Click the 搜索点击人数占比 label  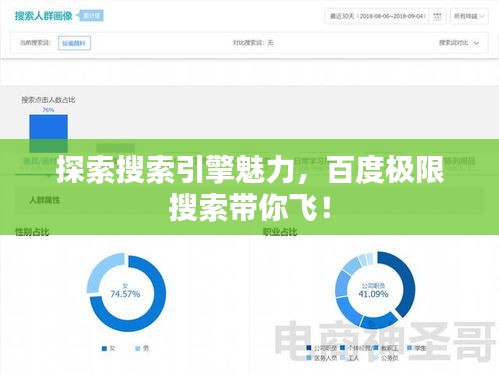(48, 100)
